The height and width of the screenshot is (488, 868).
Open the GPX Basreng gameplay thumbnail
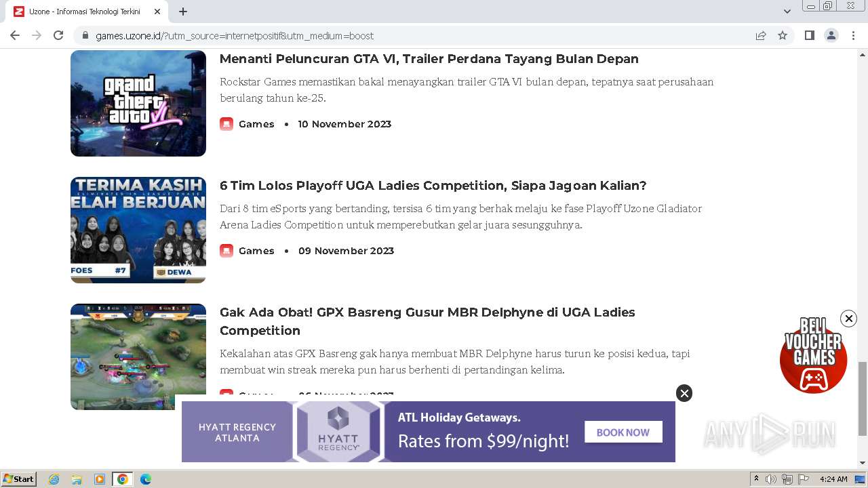pos(138,357)
